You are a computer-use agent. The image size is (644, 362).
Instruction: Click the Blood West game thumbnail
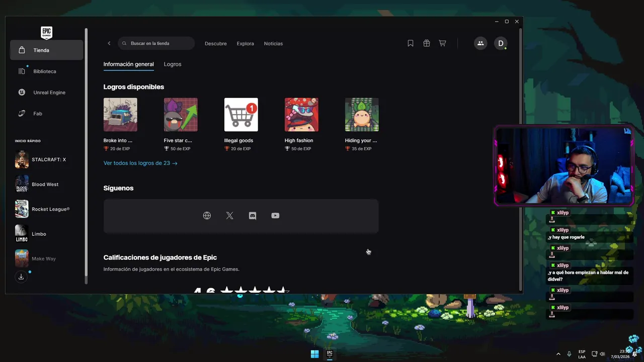click(22, 184)
